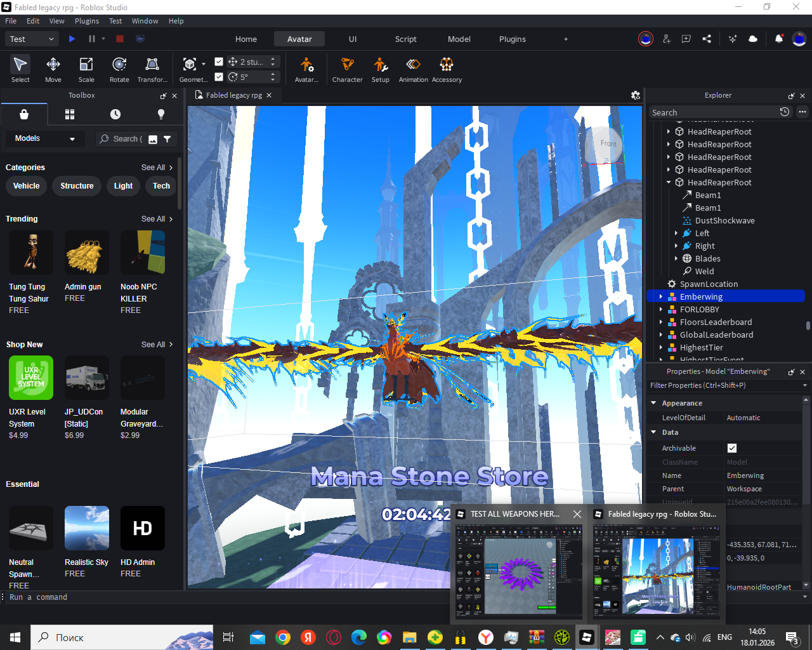Expand the Emberwing model in Explorer

[x=661, y=296]
